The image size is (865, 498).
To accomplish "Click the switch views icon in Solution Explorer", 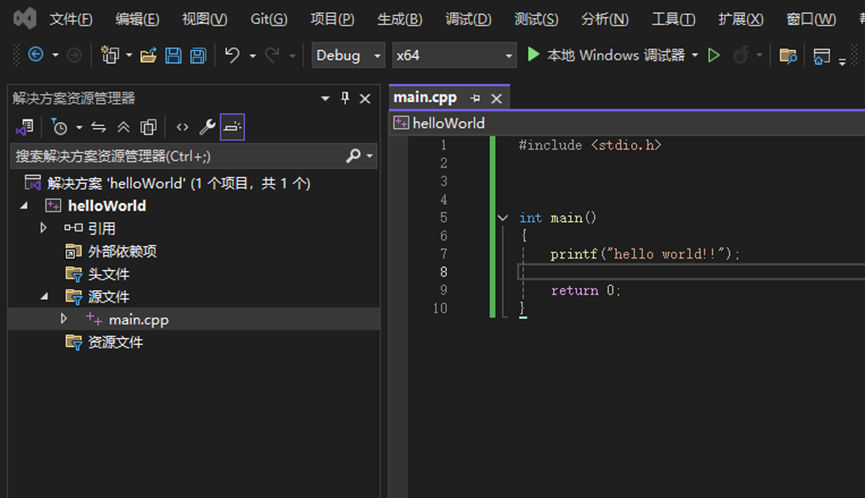I will tap(25, 127).
